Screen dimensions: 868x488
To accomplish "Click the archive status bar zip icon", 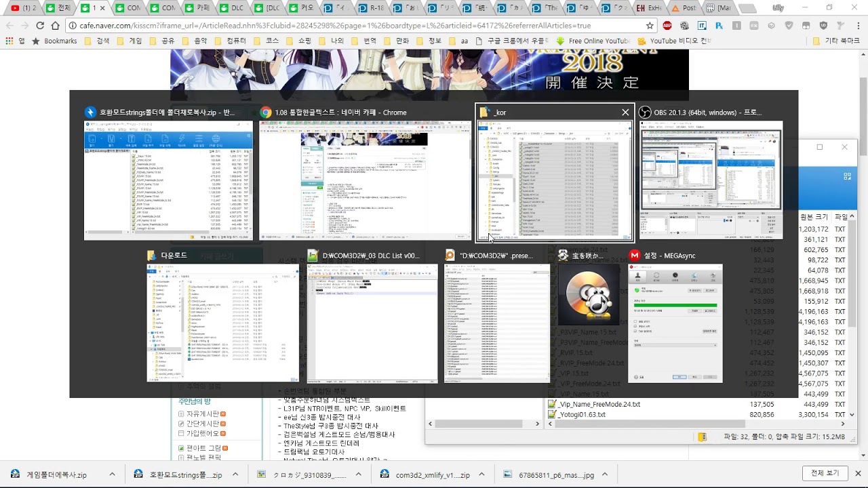I will (703, 437).
